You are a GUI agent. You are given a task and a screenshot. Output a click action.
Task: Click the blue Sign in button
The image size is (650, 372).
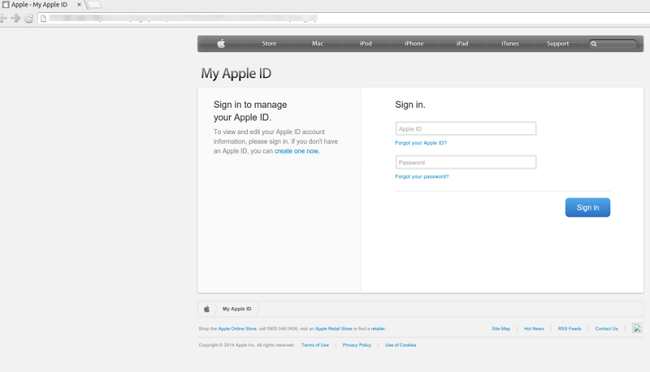click(x=587, y=207)
